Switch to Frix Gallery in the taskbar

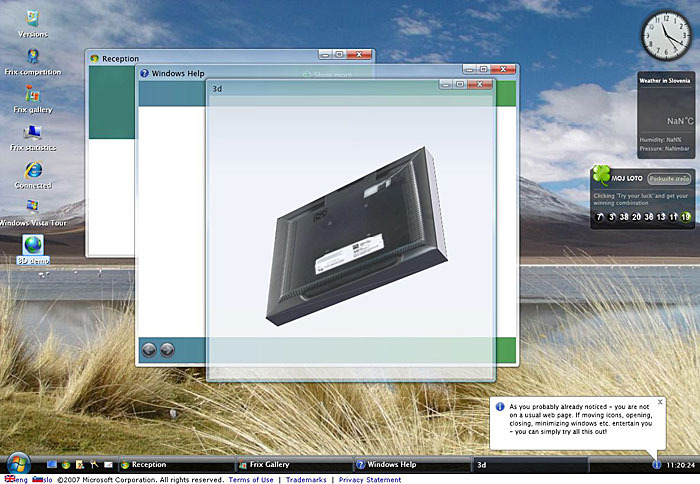pos(294,465)
